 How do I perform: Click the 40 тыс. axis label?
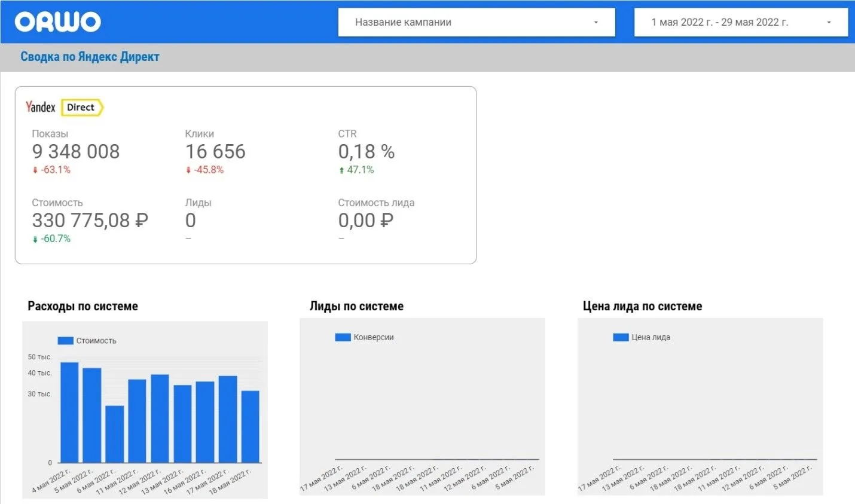(x=40, y=373)
